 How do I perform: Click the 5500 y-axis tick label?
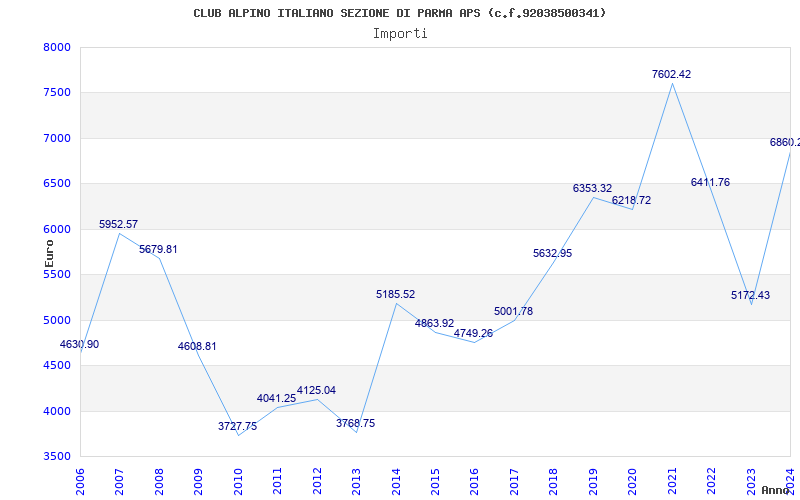pyautogui.click(x=57, y=274)
